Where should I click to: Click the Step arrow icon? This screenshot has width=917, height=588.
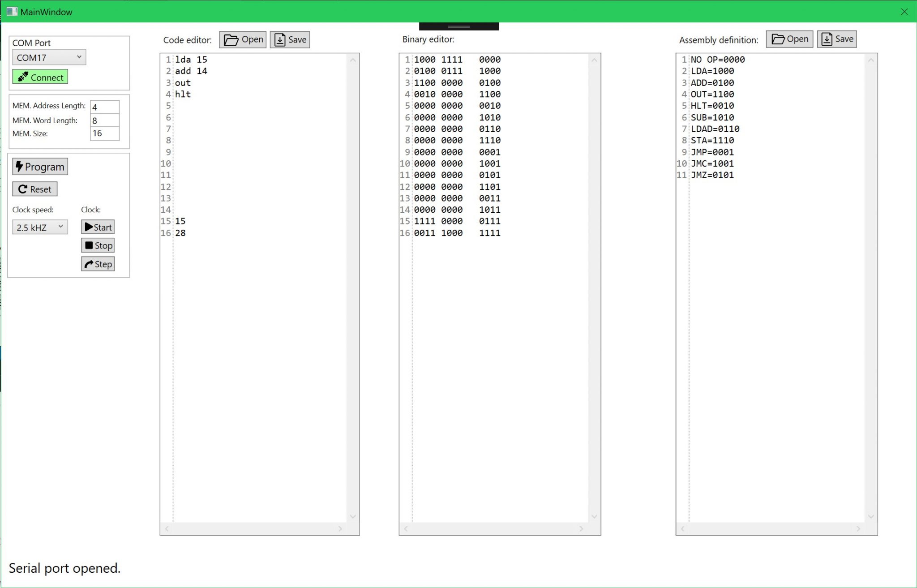pyautogui.click(x=89, y=264)
